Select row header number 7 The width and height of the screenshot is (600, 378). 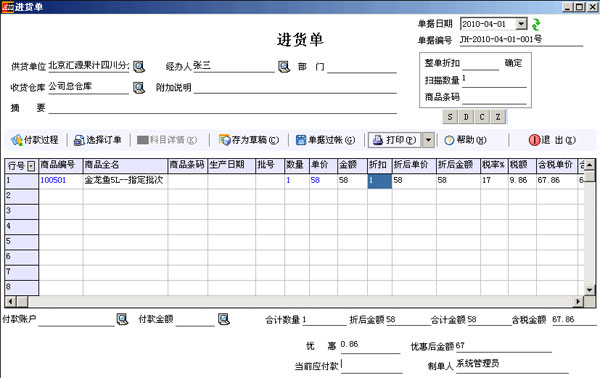tap(21, 272)
